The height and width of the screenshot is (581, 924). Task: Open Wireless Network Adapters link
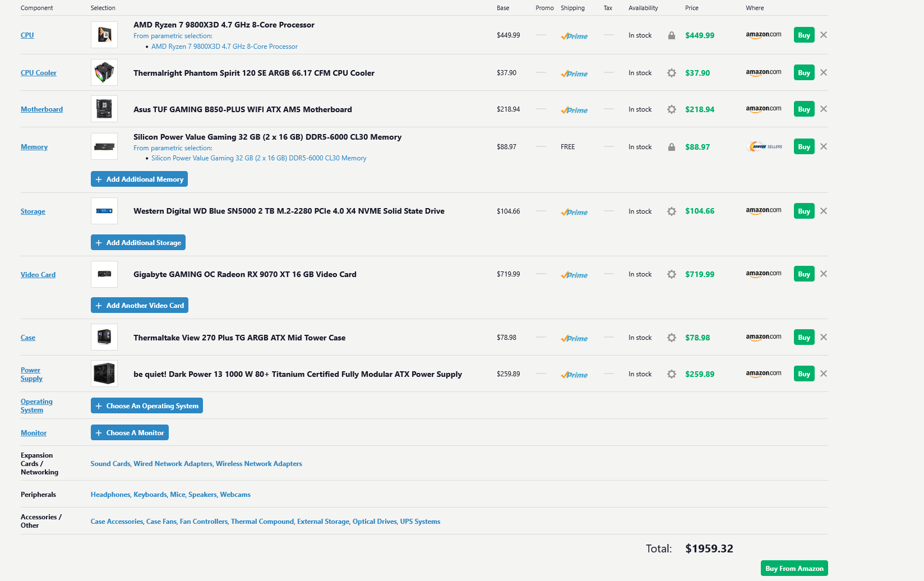259,464
